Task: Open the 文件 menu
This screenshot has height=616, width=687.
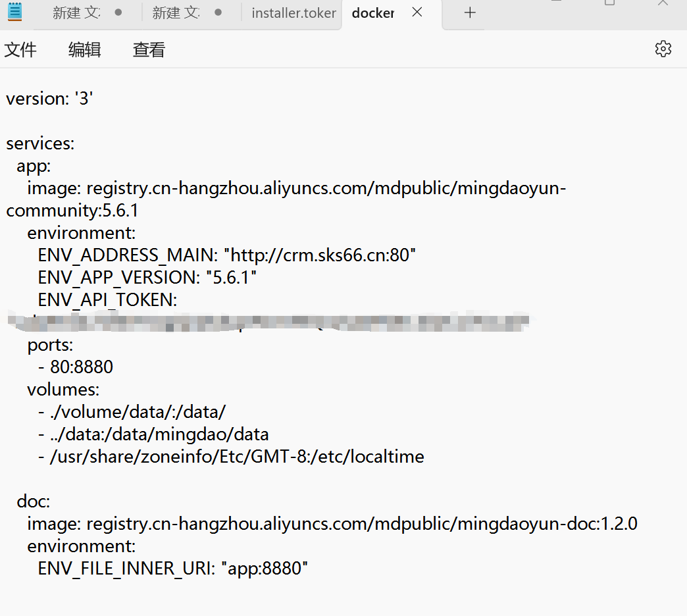Action: click(20, 49)
